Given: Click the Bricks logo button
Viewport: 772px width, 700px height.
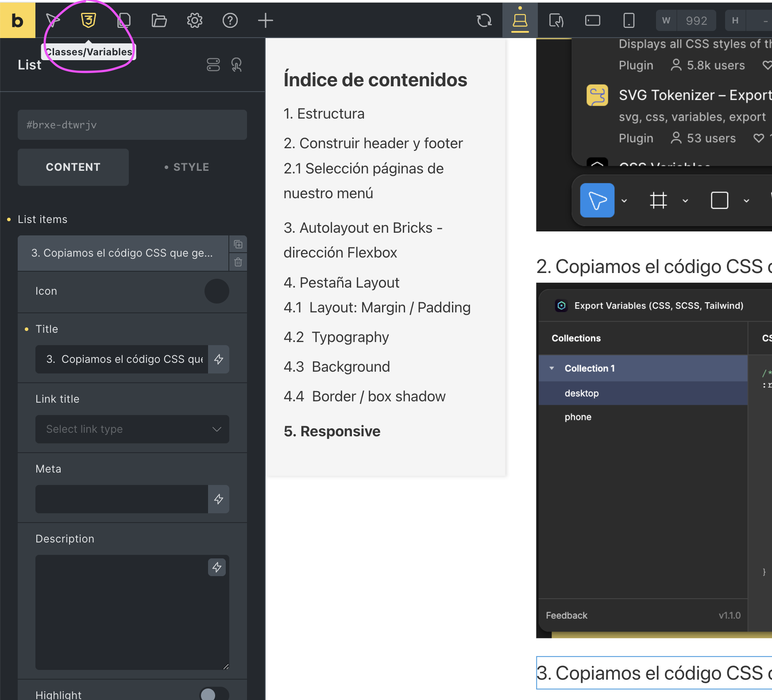Looking at the screenshot, I should point(18,20).
